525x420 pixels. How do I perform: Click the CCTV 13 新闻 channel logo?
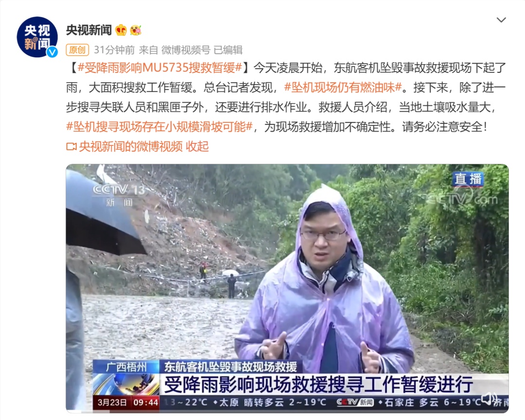(x=119, y=195)
